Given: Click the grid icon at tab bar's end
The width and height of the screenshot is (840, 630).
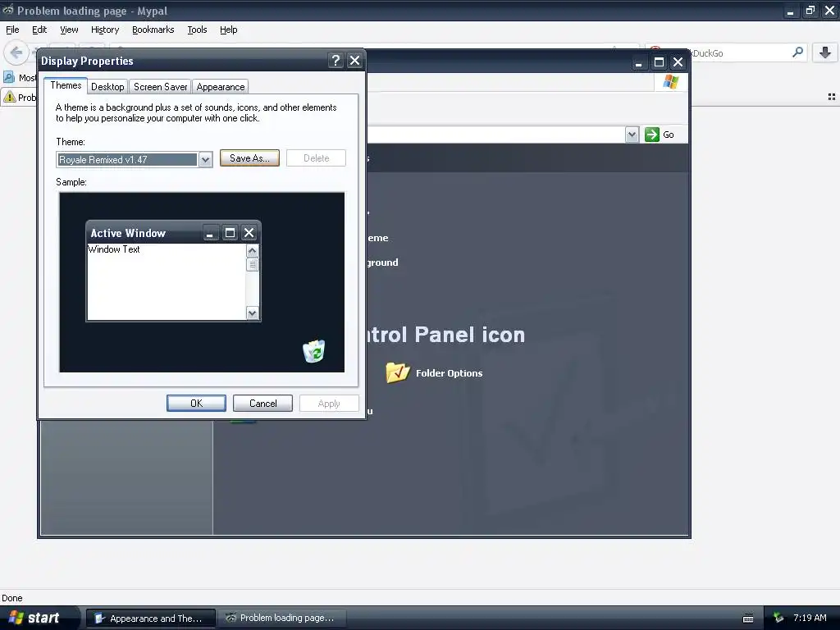Looking at the screenshot, I should click(832, 97).
